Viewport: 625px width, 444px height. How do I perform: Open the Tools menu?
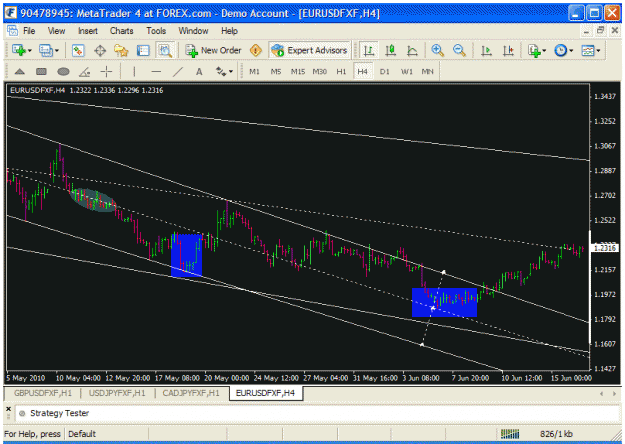click(x=156, y=31)
